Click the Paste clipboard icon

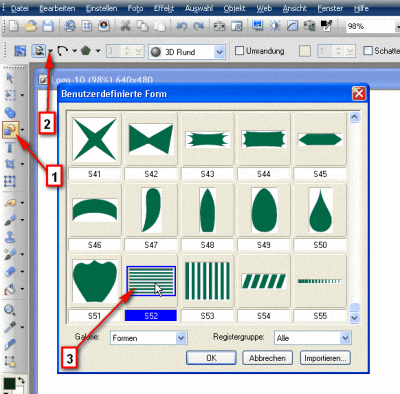point(160,26)
